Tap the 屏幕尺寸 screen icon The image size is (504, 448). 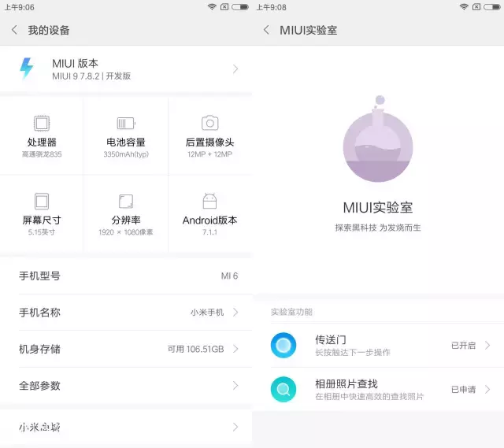tap(42, 202)
